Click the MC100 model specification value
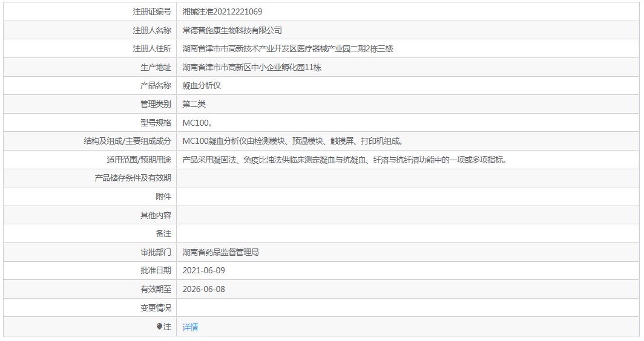Screen dimensions: 644x341 197,123
